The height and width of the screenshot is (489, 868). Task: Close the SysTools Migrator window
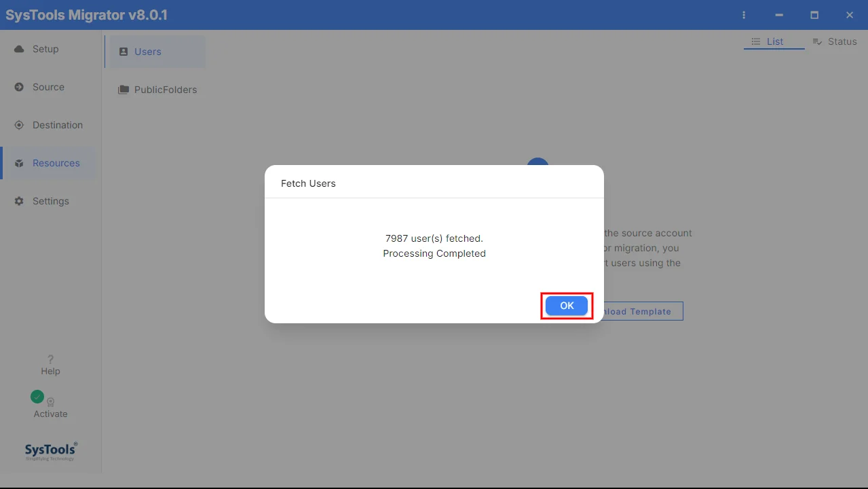tap(850, 15)
